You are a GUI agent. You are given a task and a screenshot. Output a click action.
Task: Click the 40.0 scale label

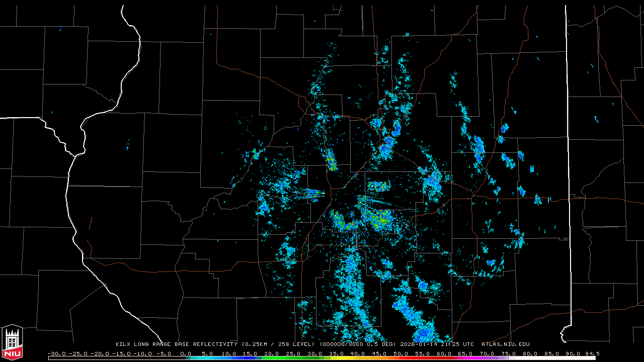pos(359,353)
